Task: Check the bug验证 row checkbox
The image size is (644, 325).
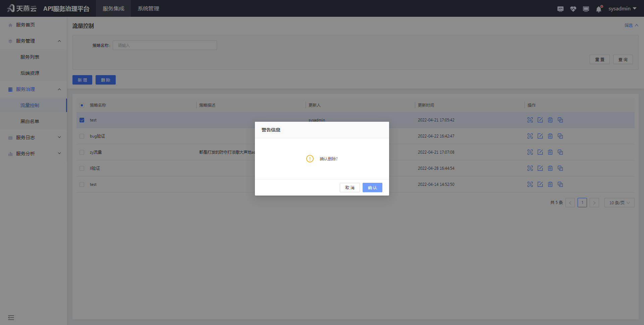Action: tap(82, 136)
